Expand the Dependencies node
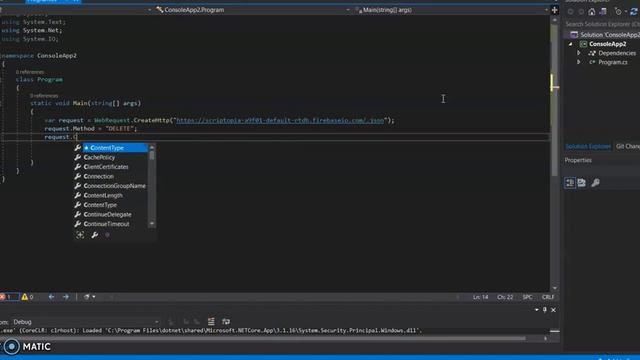Viewport: 640px width, 360px height. [579, 53]
